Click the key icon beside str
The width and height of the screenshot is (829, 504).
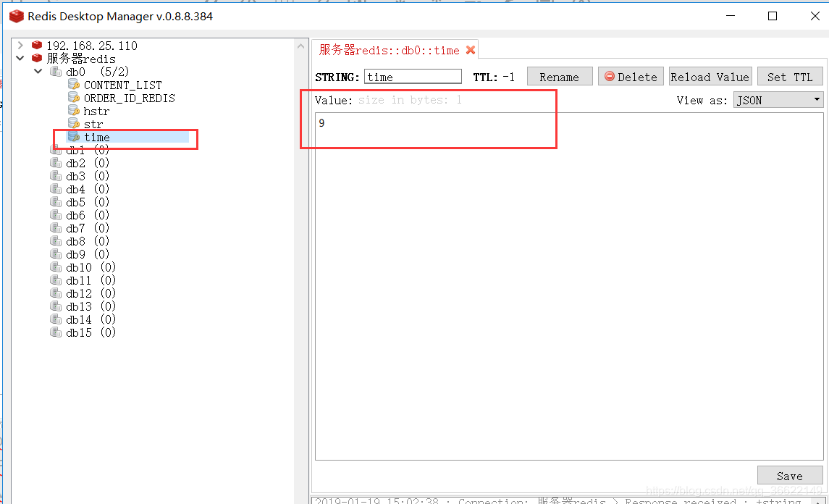tap(74, 124)
